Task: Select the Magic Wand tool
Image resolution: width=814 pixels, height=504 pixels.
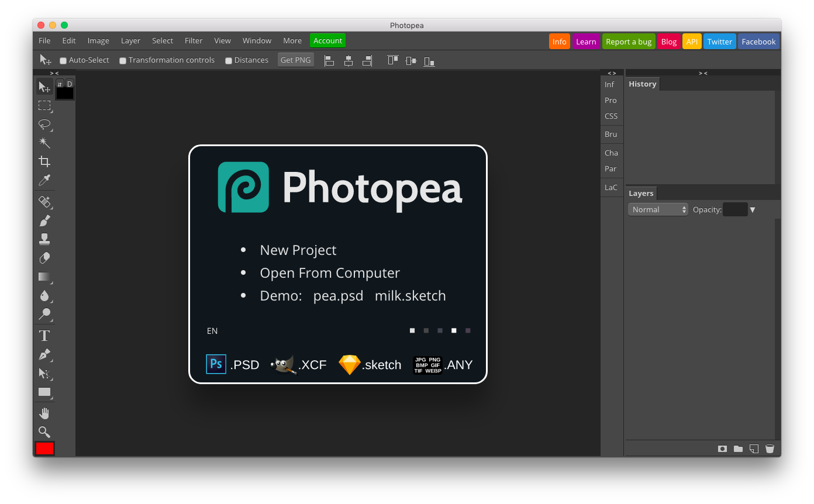Action: [44, 143]
